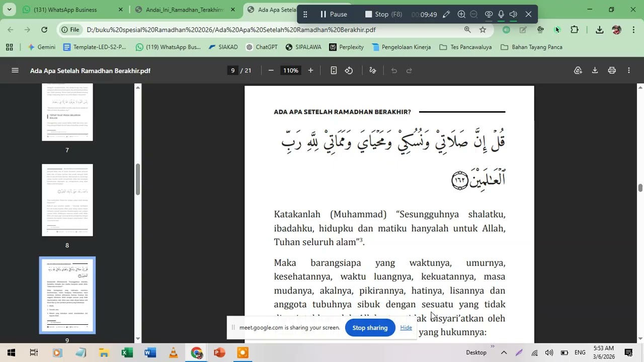The width and height of the screenshot is (644, 362).
Task: Click the PDF page number field
Action: pos(232,70)
